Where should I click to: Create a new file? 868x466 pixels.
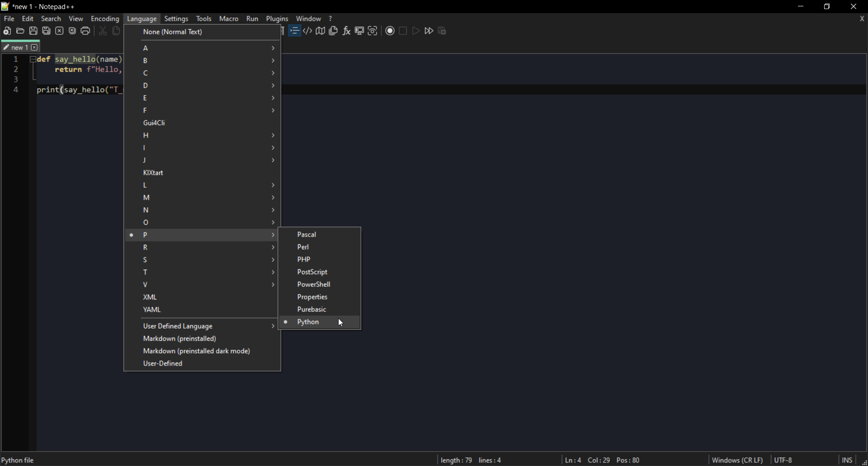7,30
